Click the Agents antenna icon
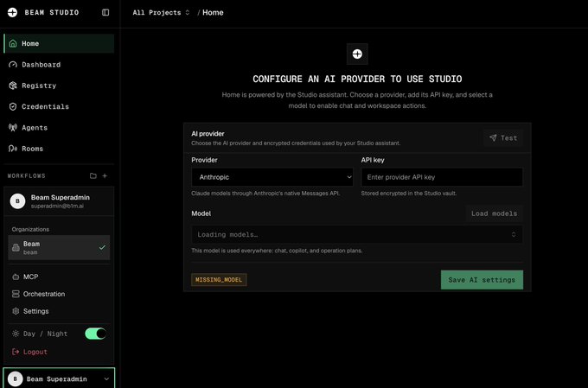The width and height of the screenshot is (588, 388). pyautogui.click(x=13, y=127)
